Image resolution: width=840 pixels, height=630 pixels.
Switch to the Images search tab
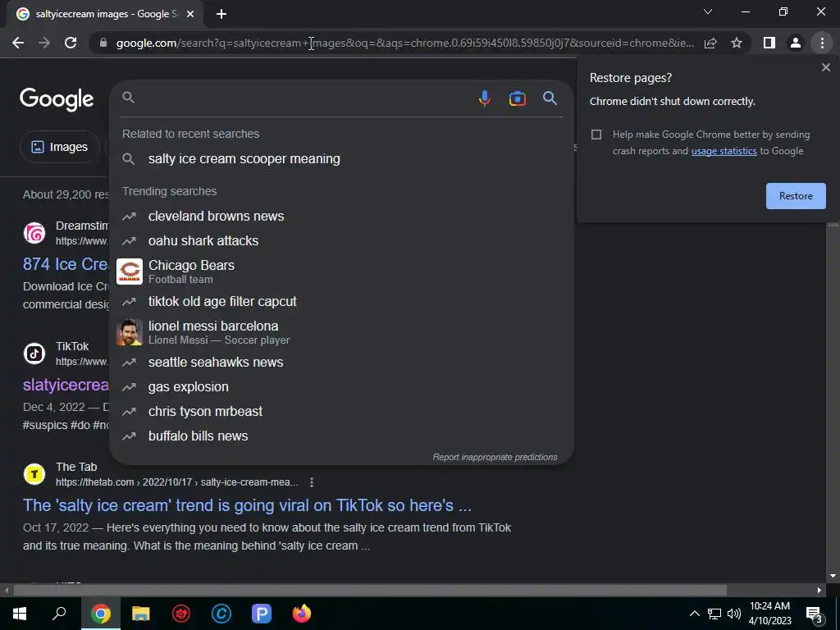click(59, 147)
